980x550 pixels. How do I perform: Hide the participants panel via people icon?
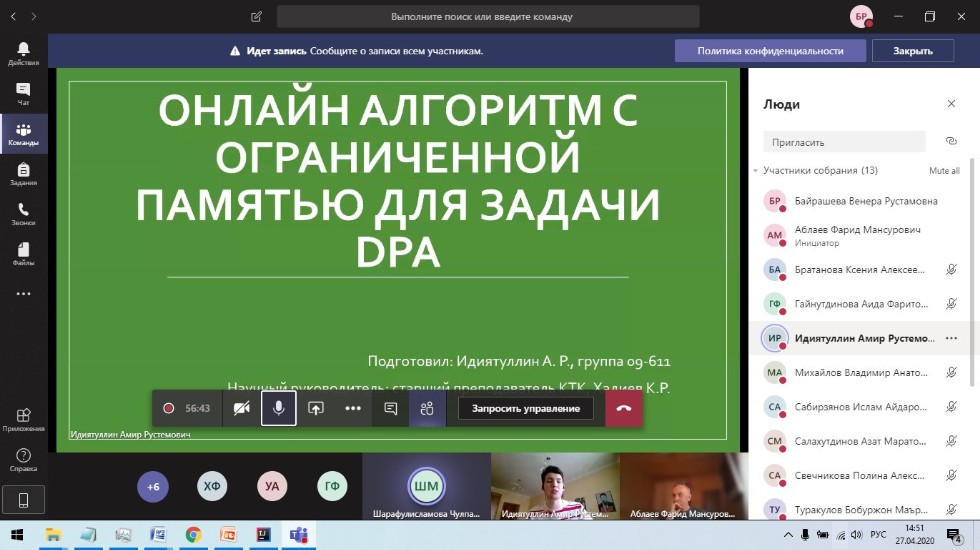pyautogui.click(x=427, y=408)
